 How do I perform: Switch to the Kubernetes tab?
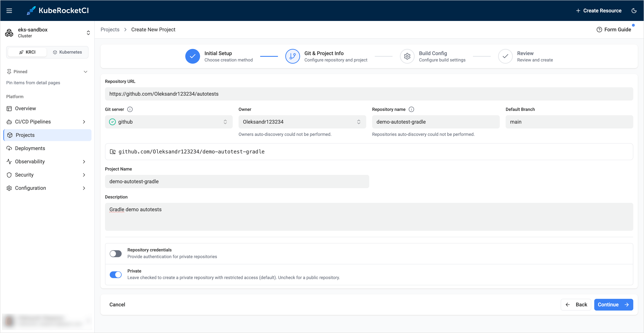click(x=67, y=52)
